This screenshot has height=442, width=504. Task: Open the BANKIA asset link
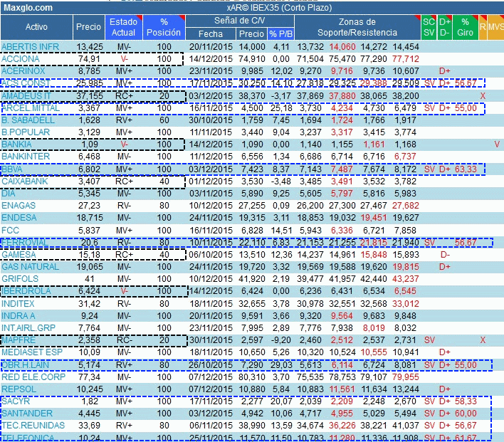pos(16,144)
